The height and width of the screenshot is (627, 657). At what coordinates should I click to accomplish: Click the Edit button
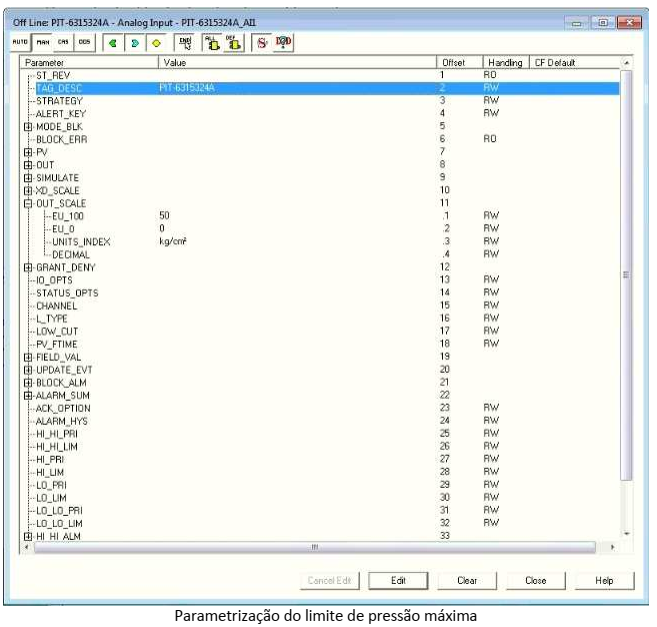coord(398,580)
